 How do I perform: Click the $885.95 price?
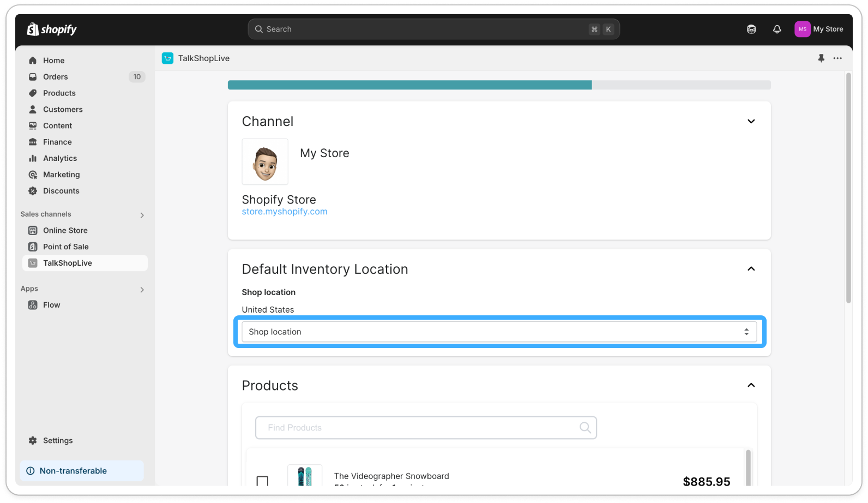[x=707, y=481]
